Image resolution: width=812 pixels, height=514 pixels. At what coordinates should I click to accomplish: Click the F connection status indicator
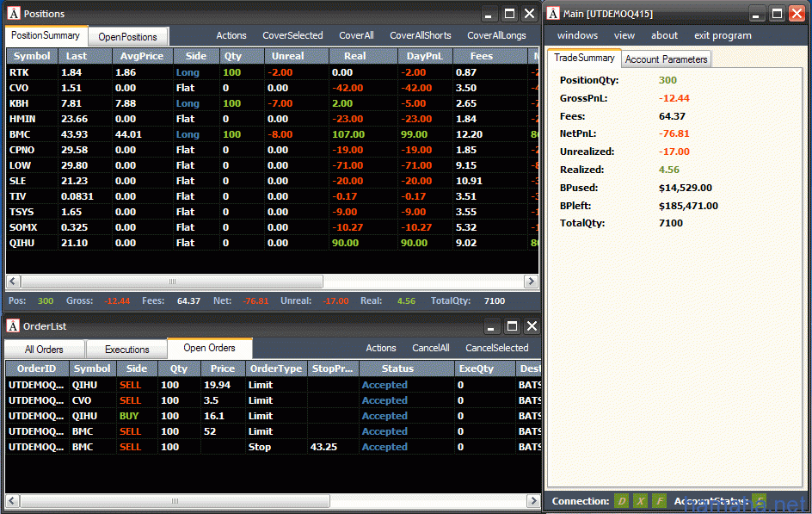(x=659, y=501)
